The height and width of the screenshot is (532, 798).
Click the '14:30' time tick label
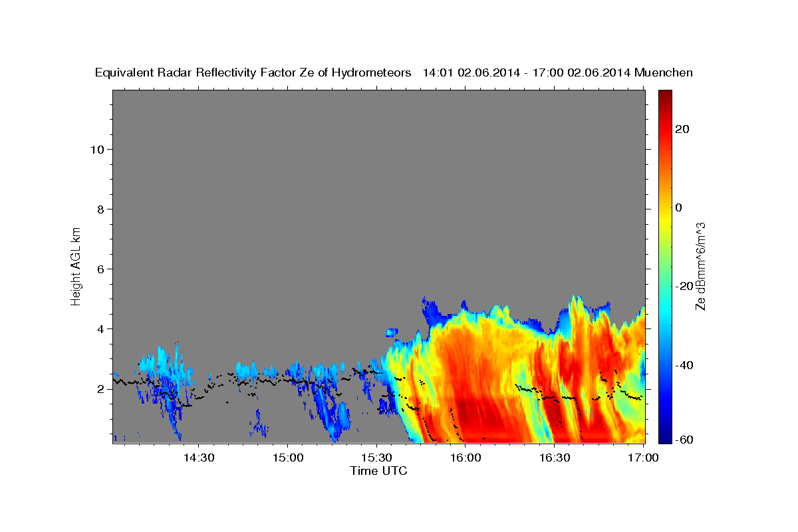pos(199,458)
